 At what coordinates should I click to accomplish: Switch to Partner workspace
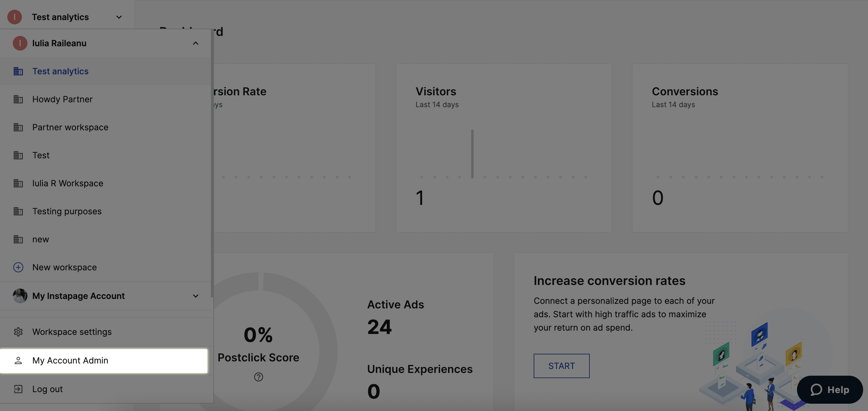105,127
